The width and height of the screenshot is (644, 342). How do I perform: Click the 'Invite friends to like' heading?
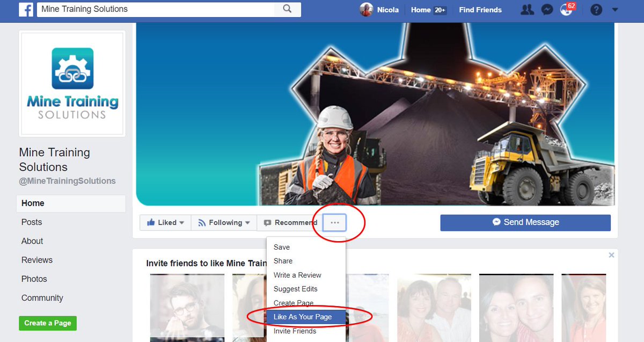(206, 264)
